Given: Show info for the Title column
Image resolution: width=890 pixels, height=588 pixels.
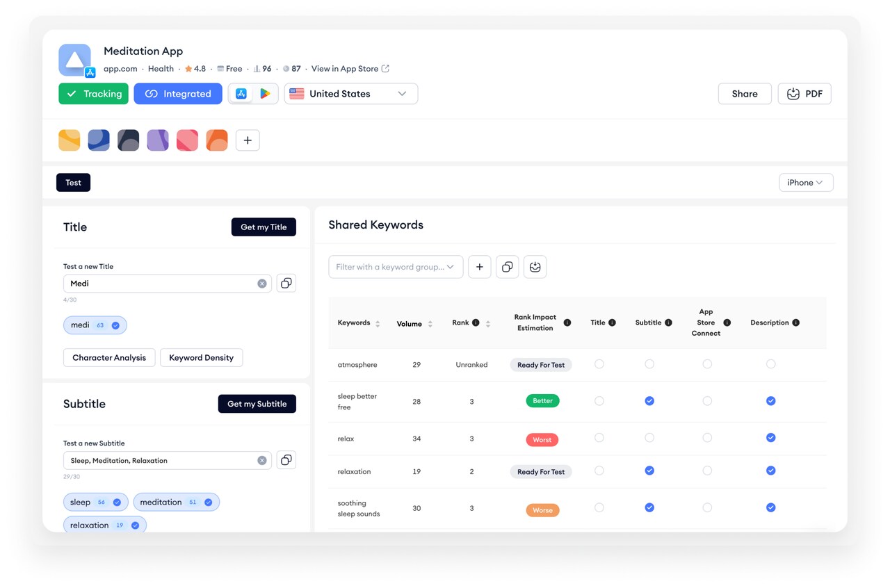Looking at the screenshot, I should (x=612, y=322).
